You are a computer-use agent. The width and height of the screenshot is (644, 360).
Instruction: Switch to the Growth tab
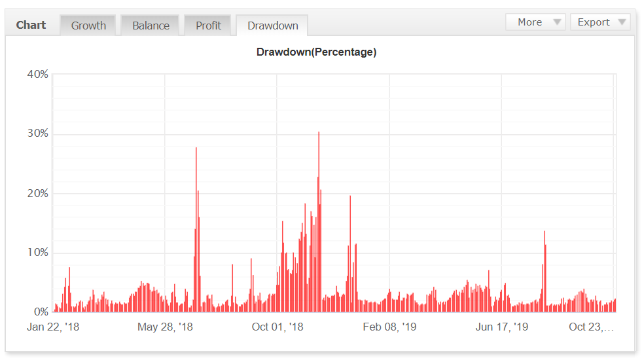coord(88,26)
